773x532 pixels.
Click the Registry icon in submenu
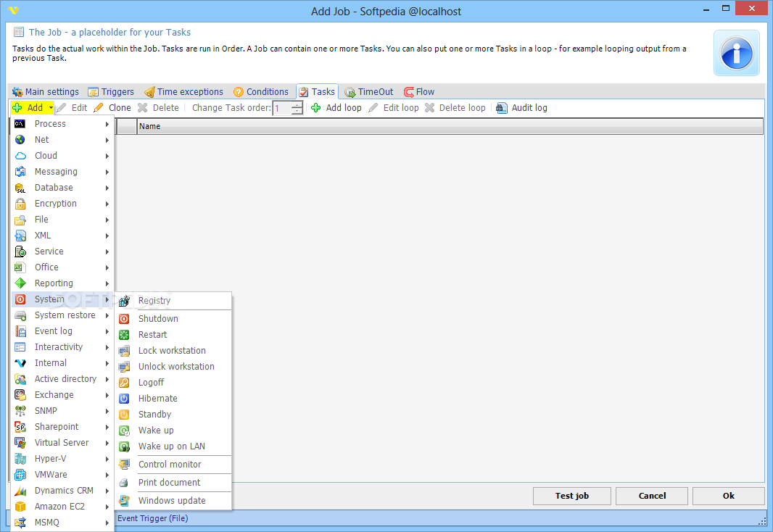coord(124,301)
